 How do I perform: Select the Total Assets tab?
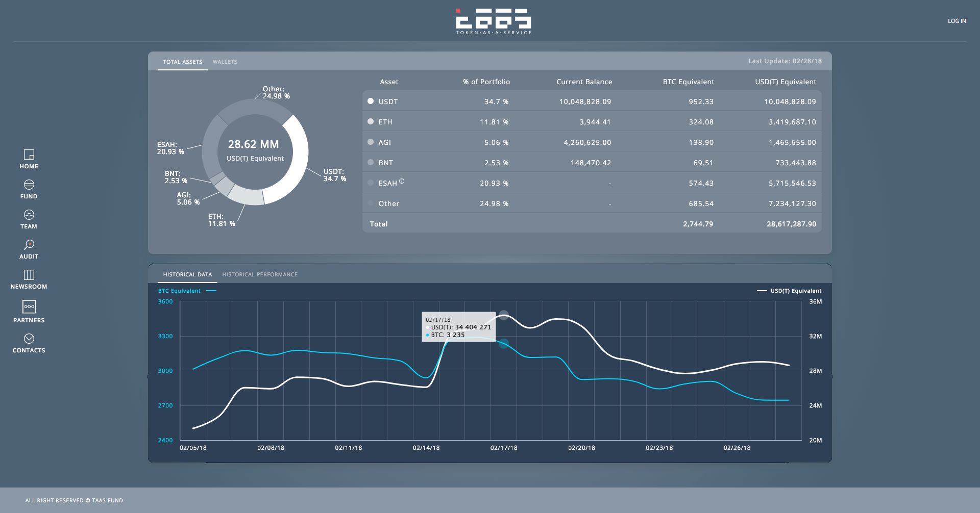[x=183, y=62]
